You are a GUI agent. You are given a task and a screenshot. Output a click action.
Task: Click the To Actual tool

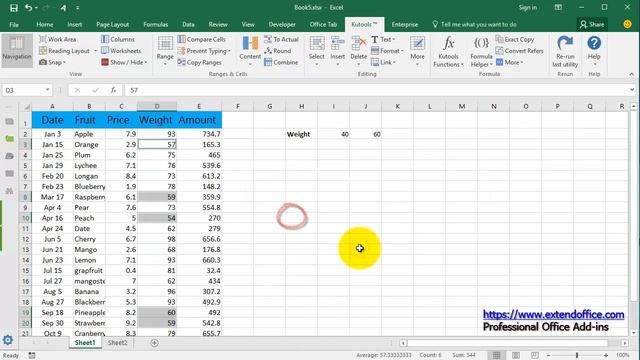click(x=282, y=39)
